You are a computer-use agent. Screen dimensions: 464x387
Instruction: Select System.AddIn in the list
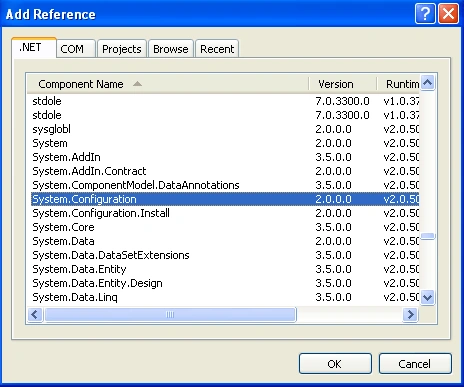pyautogui.click(x=225, y=157)
